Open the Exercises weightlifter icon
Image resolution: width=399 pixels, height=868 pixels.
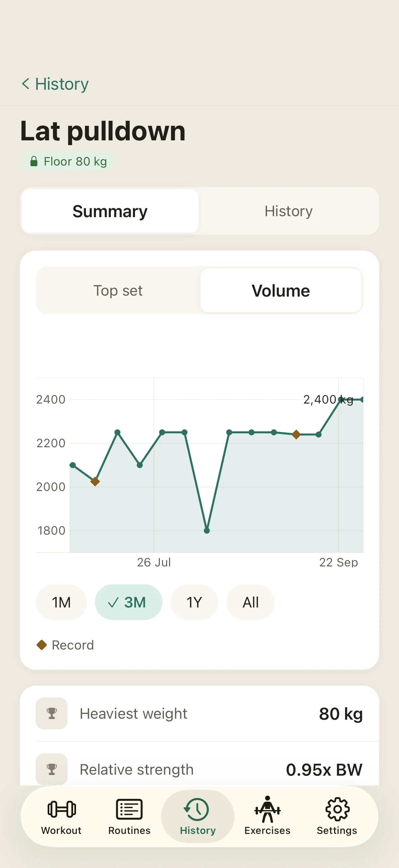click(267, 809)
